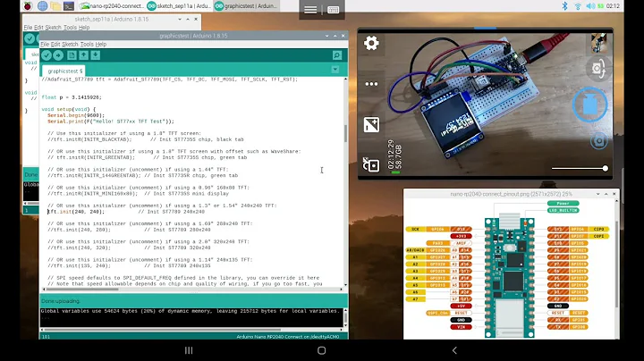Click the 02:12 clock
Image resolution: width=644 pixels, height=361 pixels.
[x=613, y=5]
